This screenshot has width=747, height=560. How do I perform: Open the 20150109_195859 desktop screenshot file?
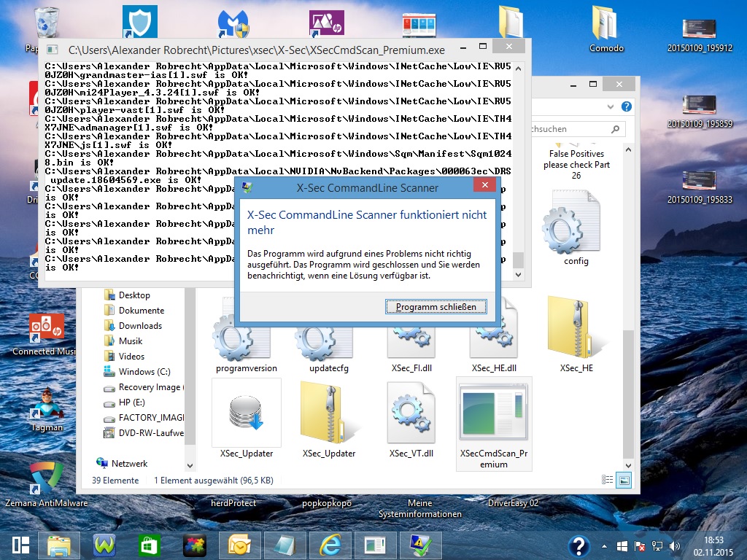click(x=700, y=111)
